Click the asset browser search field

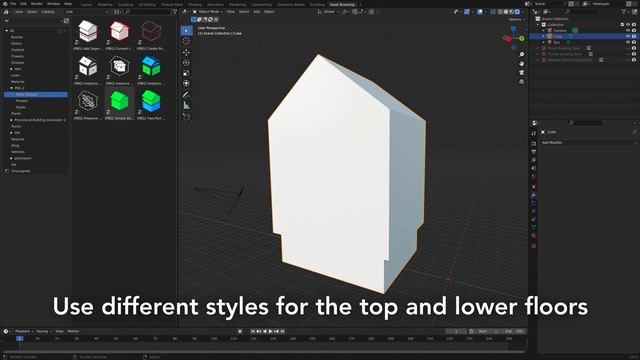pyautogui.click(x=148, y=12)
